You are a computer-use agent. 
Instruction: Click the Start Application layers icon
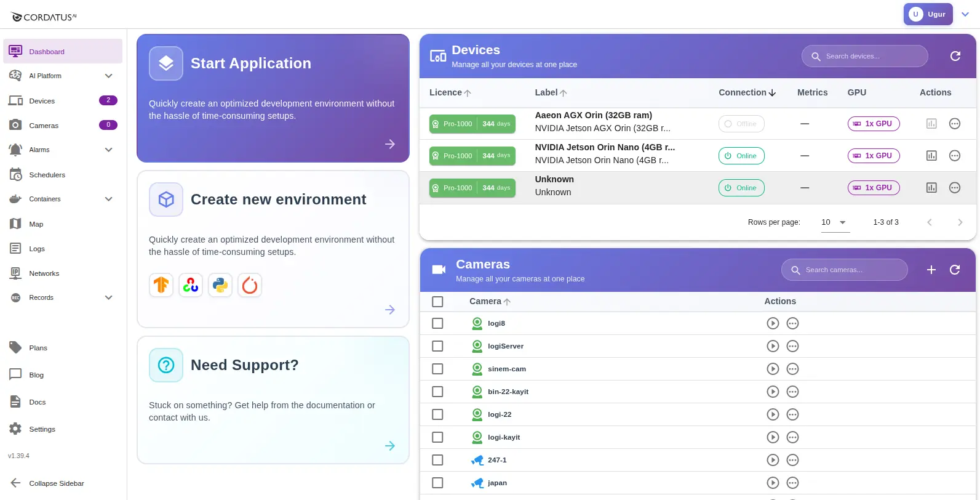click(166, 63)
